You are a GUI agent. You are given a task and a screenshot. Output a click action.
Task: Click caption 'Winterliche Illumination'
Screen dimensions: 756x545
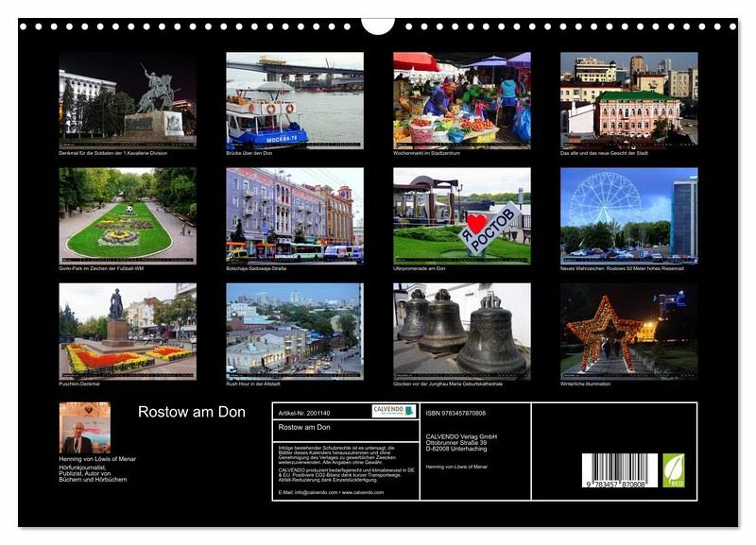point(585,384)
